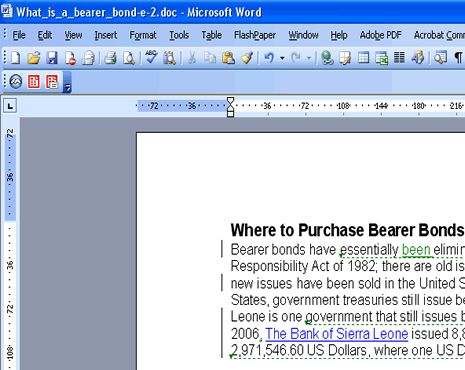The image size is (465, 370).
Task: Click the Insert Table icon
Action: [363, 58]
